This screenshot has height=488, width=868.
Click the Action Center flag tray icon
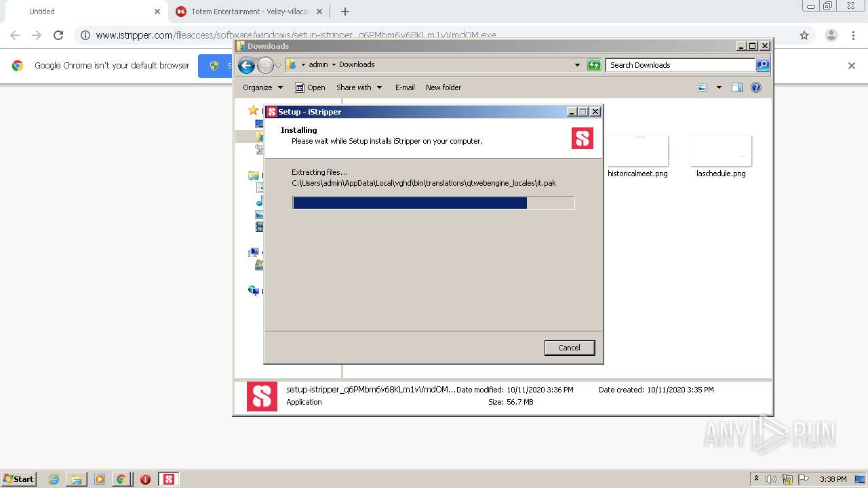point(803,479)
